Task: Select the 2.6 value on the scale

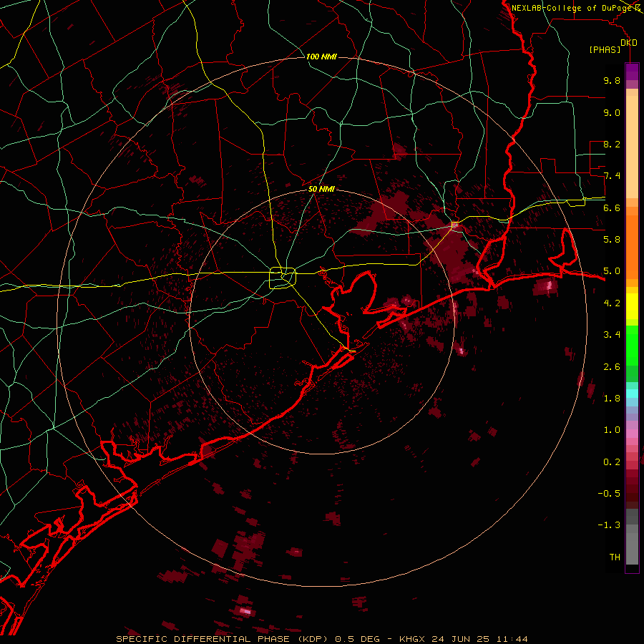Action: (x=612, y=367)
